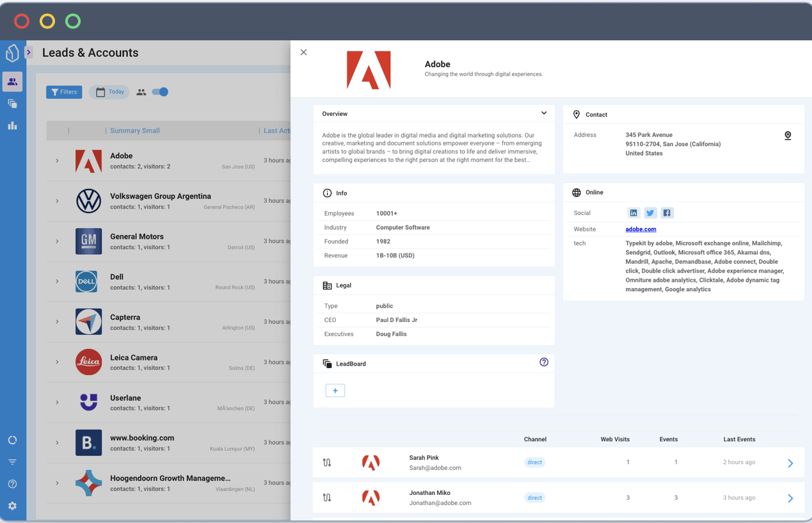The image size is (812, 523).
Task: Click the Last Events column header
Action: 739,439
